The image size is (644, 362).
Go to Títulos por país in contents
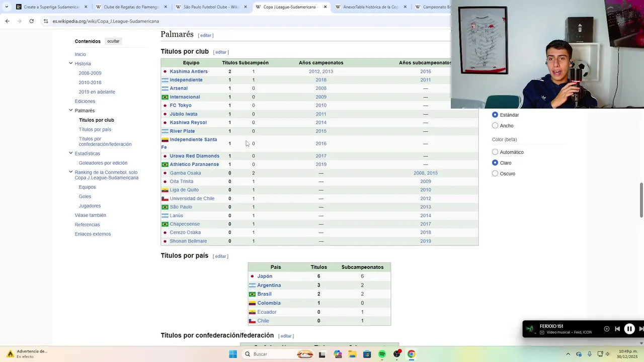coord(95,129)
